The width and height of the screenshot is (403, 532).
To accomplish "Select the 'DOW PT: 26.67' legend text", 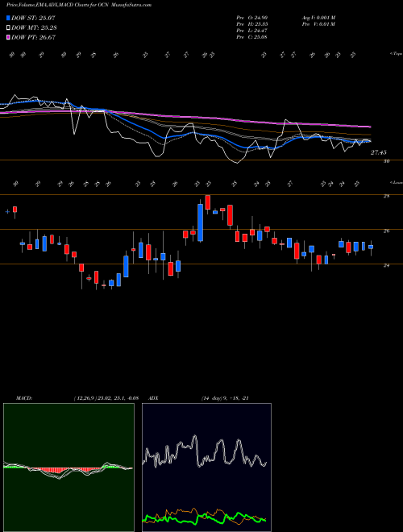I will [34, 37].
